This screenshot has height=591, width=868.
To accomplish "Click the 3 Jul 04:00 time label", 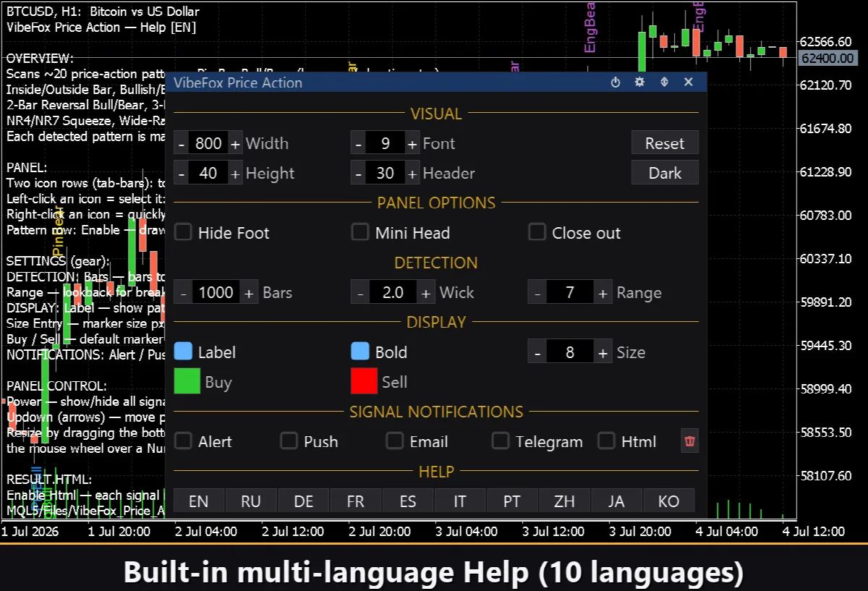I will coord(467,532).
